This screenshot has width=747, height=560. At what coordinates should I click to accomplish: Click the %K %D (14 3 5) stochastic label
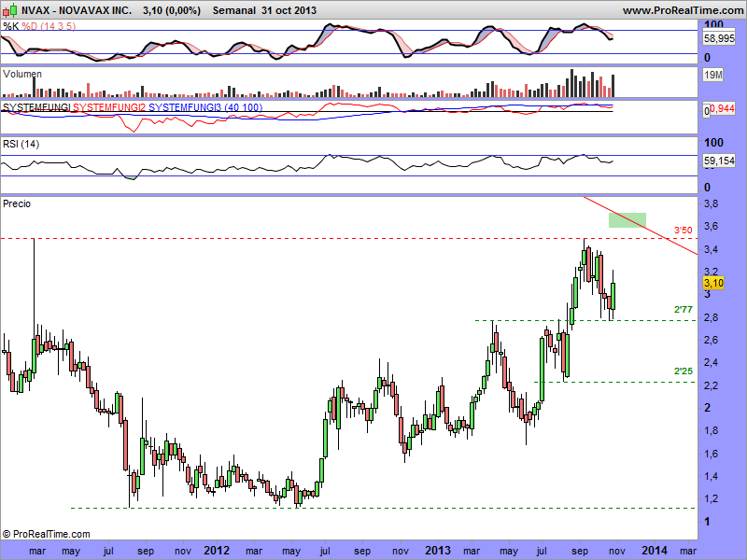point(39,26)
